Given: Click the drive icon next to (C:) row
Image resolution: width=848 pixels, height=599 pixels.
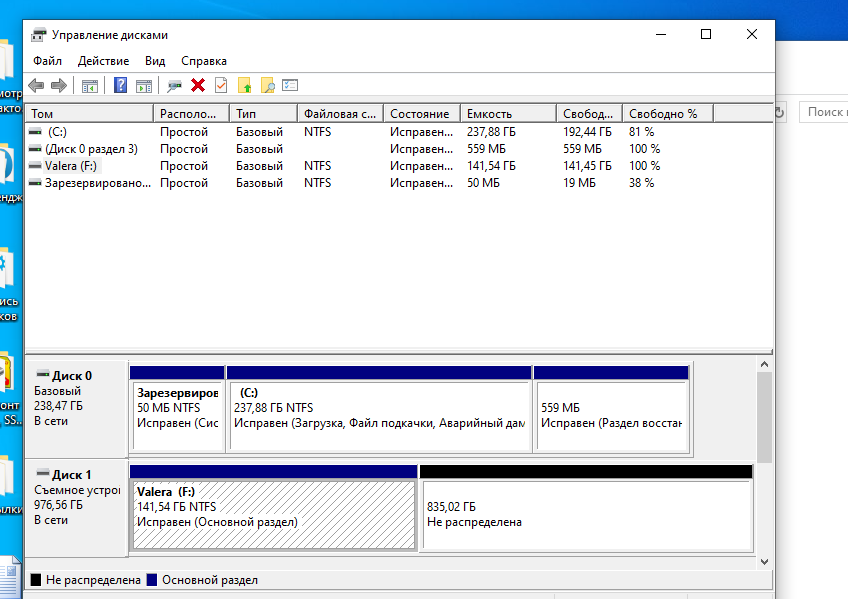Looking at the screenshot, I should [35, 131].
